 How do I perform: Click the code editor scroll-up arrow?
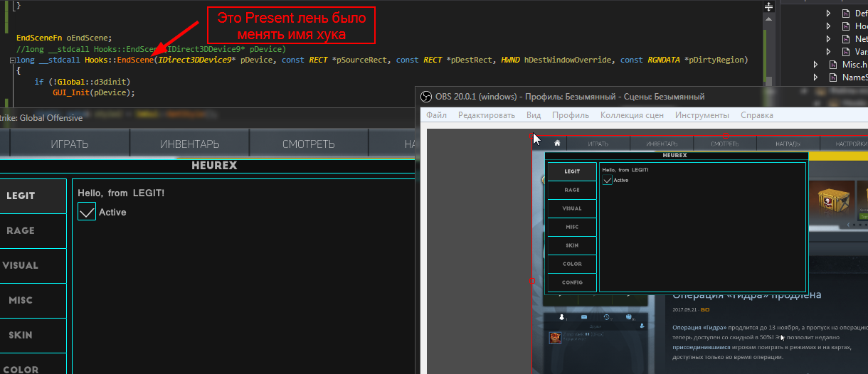769,18
